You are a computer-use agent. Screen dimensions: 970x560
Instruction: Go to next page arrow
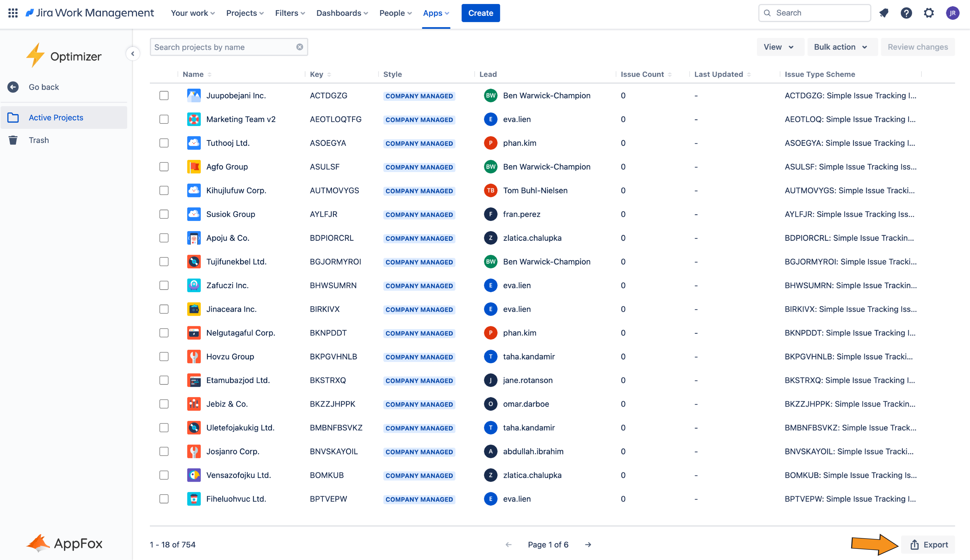pyautogui.click(x=588, y=545)
